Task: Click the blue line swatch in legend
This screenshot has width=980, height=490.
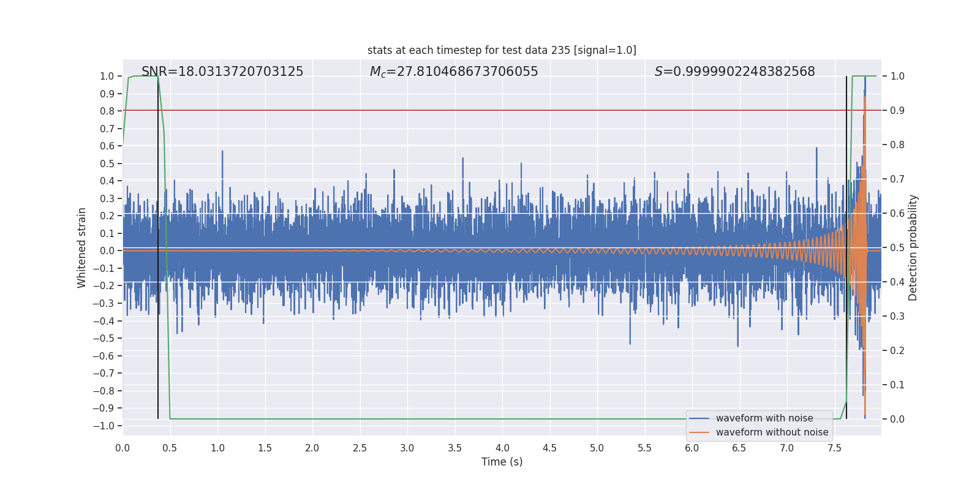Action: click(699, 418)
